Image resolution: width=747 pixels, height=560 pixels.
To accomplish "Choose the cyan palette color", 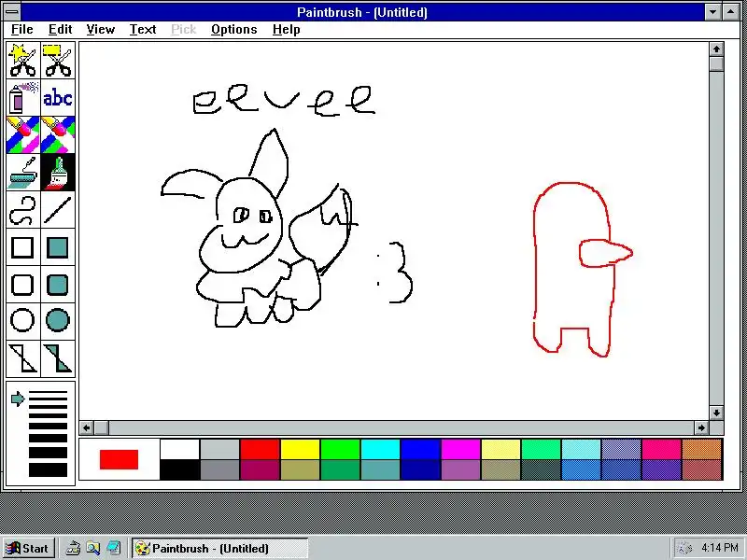I will 380,450.
